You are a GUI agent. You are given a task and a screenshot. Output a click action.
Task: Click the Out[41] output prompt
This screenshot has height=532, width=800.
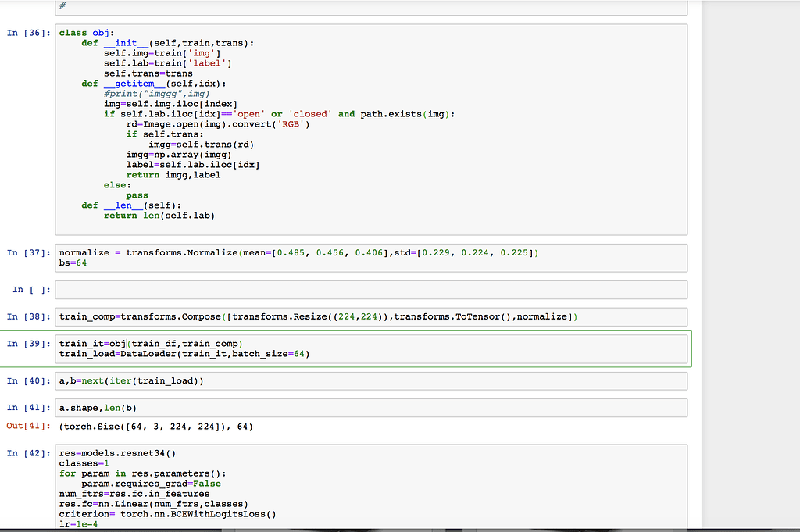tap(29, 427)
